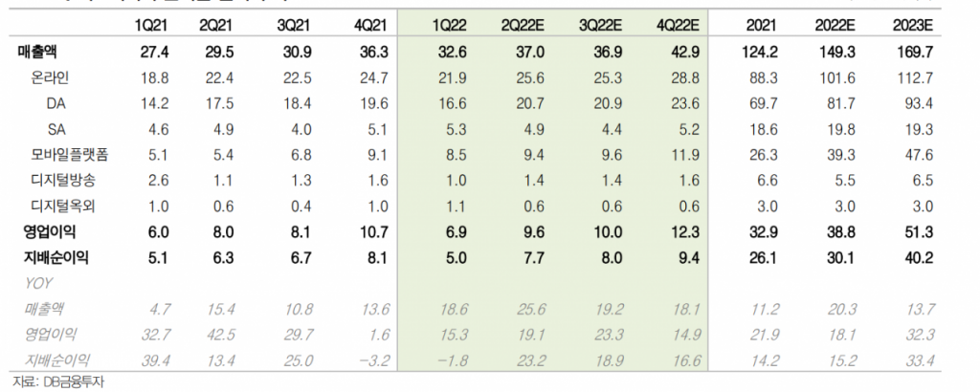The image size is (980, 392).
Task: Select the 온라인 row label
Action: point(56,76)
